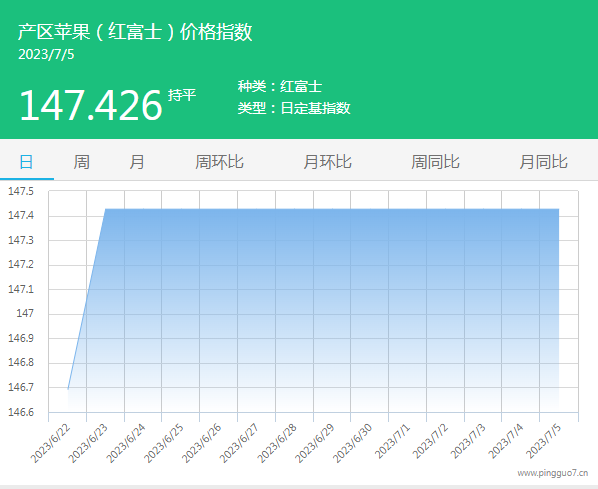Open the 周环比 tab
This screenshot has height=489, width=598.
coord(219,162)
